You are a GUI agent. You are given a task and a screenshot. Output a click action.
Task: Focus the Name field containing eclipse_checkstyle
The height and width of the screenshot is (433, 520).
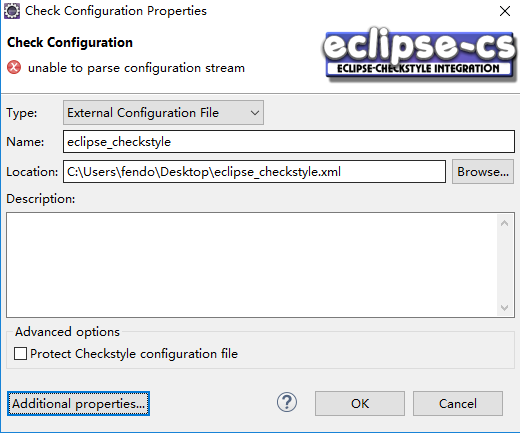[289, 142]
